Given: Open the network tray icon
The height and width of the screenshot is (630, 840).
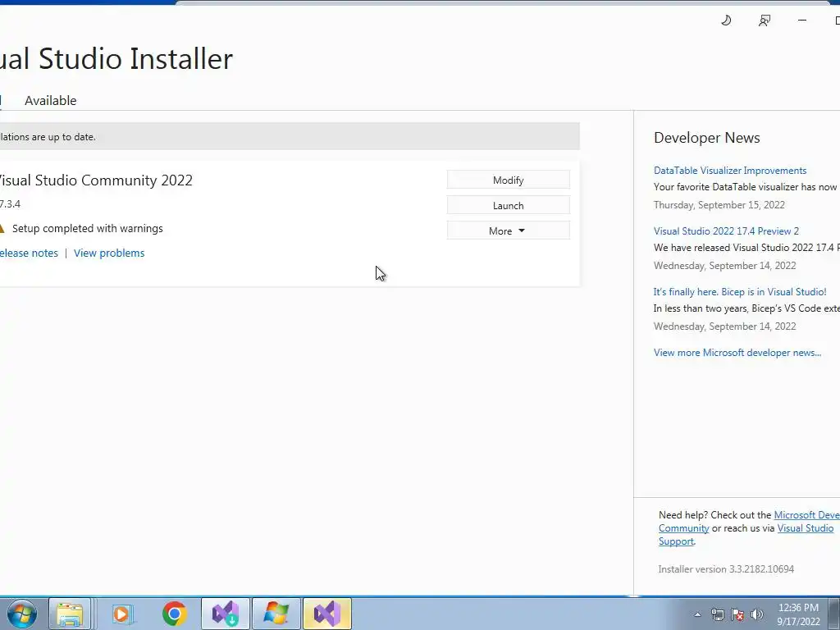Looking at the screenshot, I should click(717, 614).
